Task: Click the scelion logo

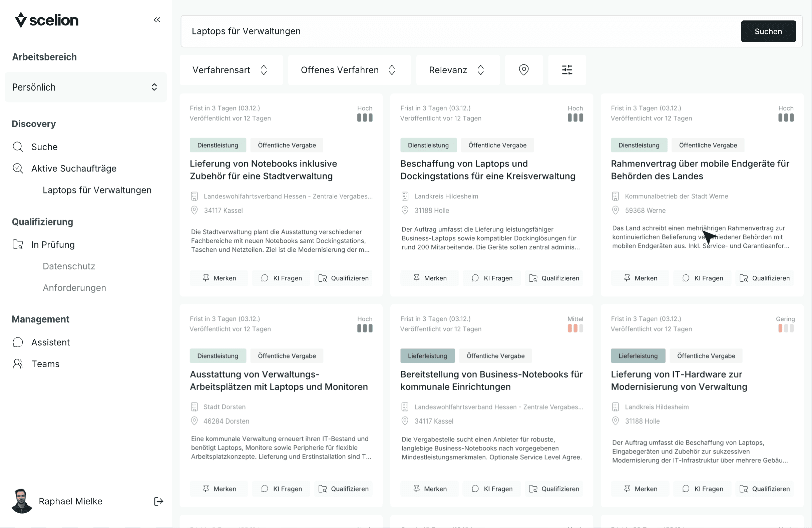Action: pyautogui.click(x=47, y=20)
